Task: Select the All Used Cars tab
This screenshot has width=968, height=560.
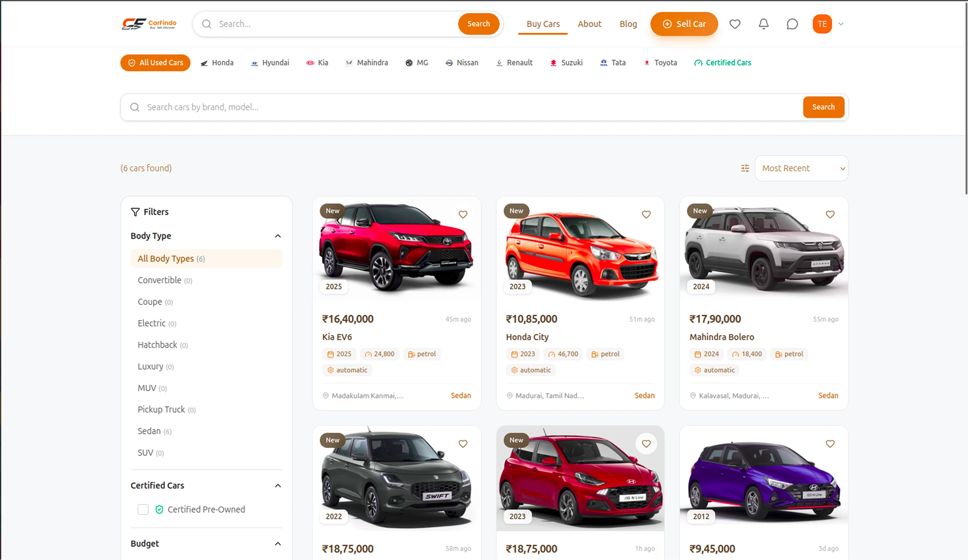Action: point(155,63)
